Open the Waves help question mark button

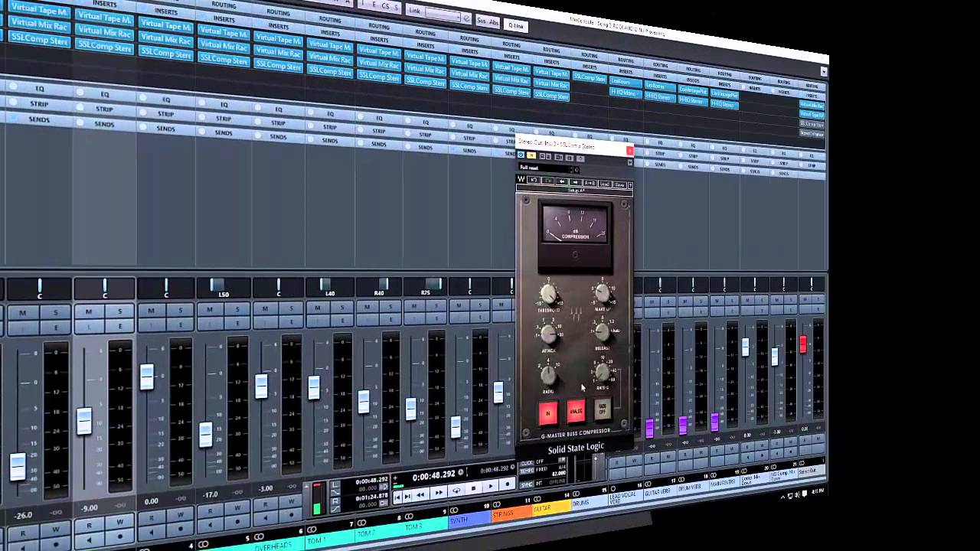630,185
